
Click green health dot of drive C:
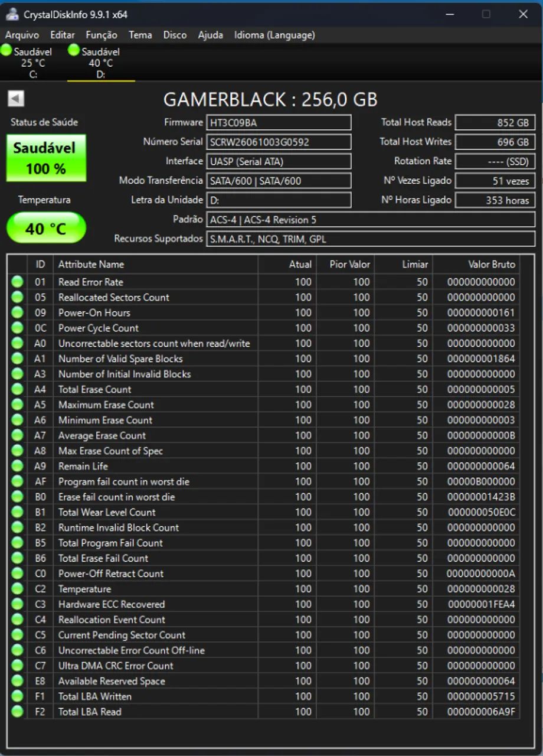pos(6,51)
